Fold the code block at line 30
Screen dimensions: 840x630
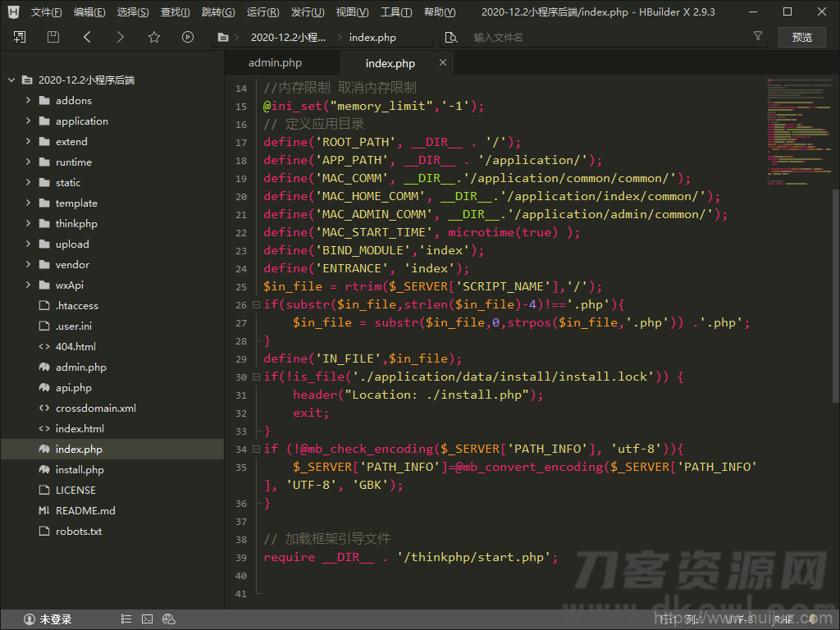[256, 377]
